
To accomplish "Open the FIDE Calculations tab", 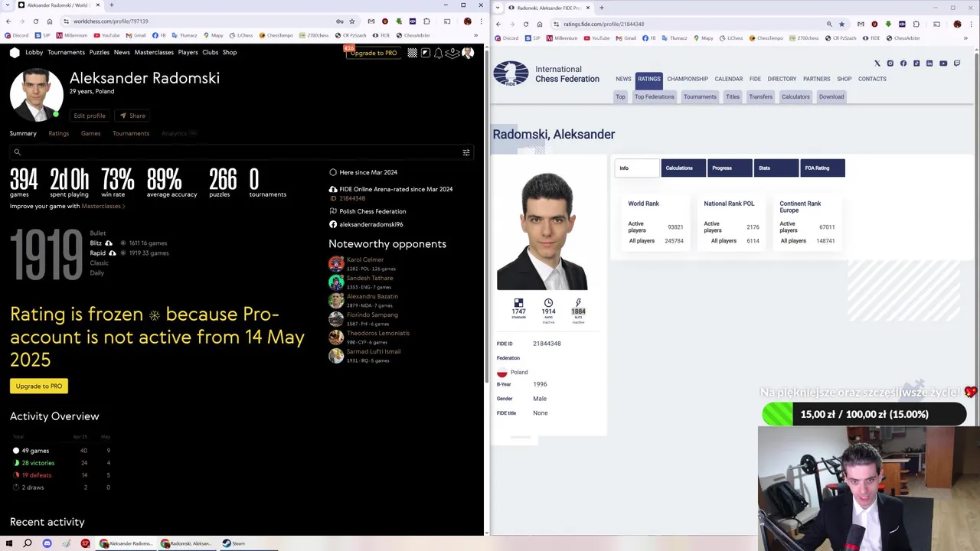I will (683, 168).
